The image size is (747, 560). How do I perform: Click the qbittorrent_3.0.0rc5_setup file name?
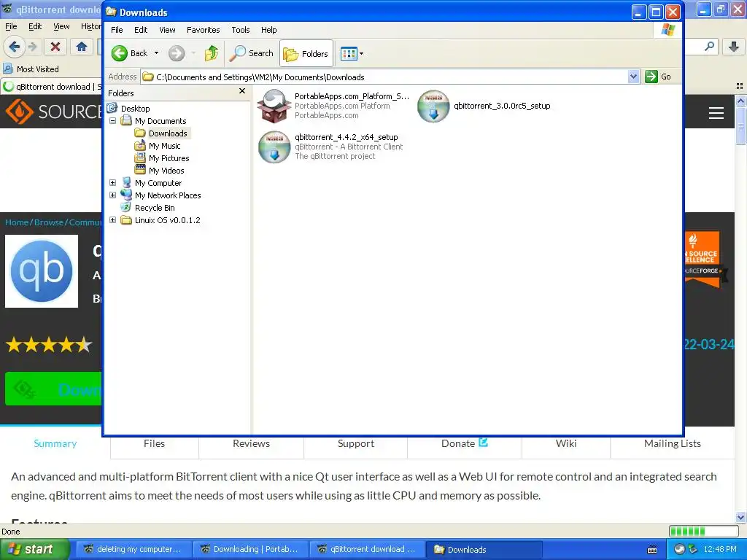pyautogui.click(x=502, y=106)
